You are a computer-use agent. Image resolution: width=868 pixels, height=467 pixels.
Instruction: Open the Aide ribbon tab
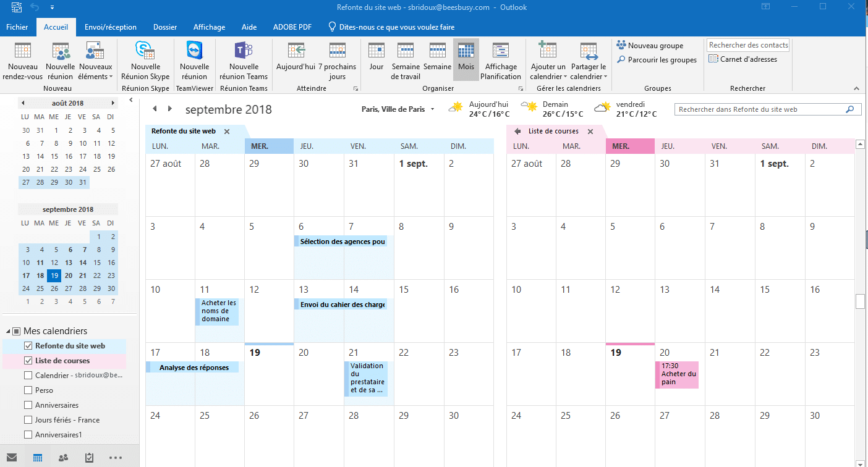pos(249,27)
